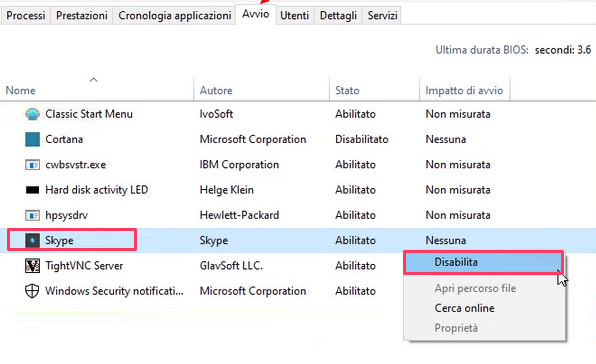Go to the Servizi tab
The width and height of the screenshot is (596, 364).
click(382, 16)
